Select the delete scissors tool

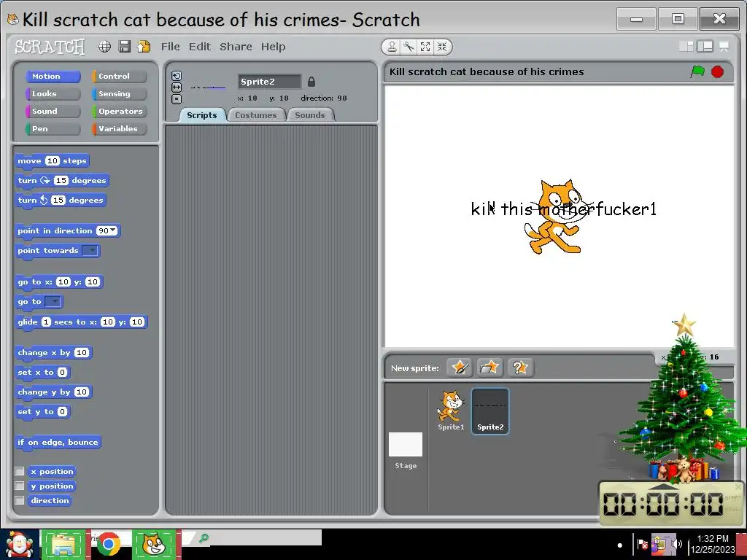tap(409, 47)
